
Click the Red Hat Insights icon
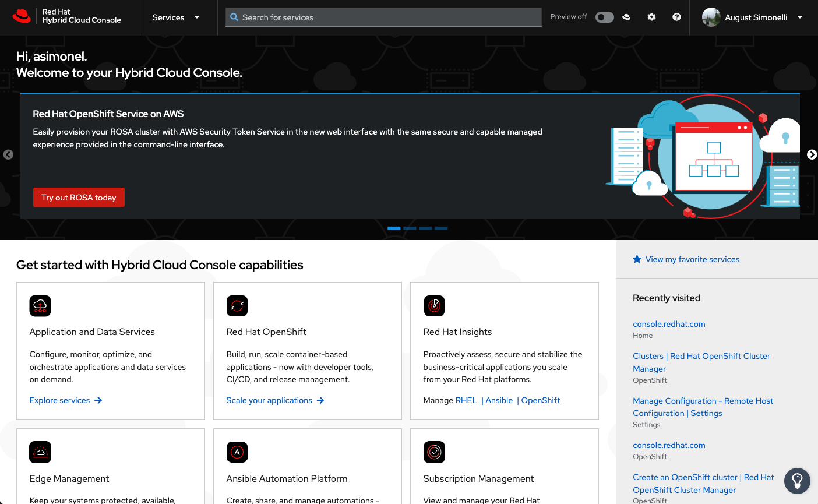[x=433, y=305]
